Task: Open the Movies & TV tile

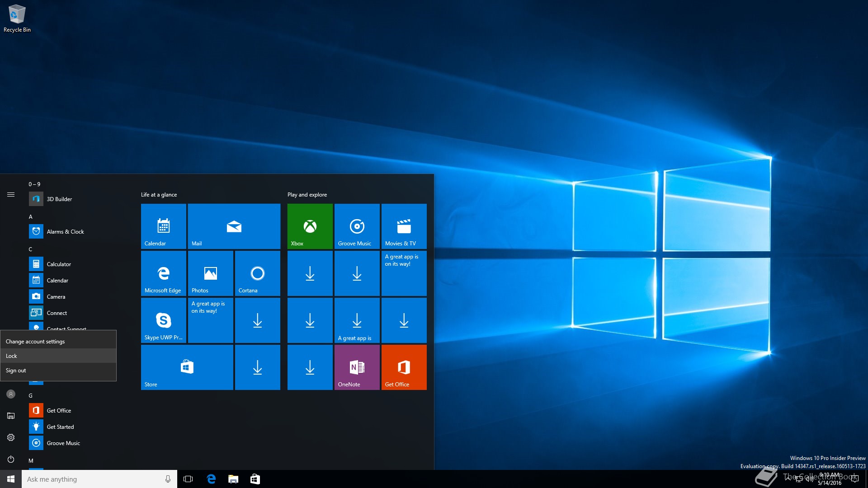Action: click(x=404, y=226)
